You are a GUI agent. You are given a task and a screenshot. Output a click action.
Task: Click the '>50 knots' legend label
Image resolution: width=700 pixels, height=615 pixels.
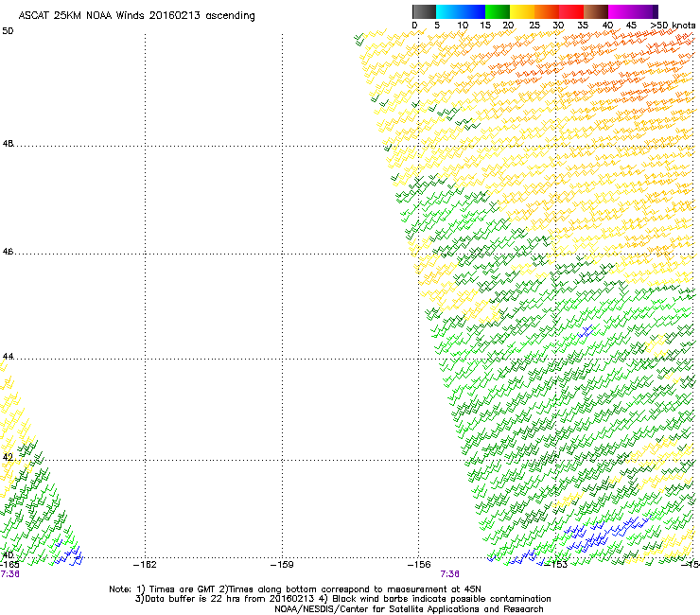pos(673,26)
